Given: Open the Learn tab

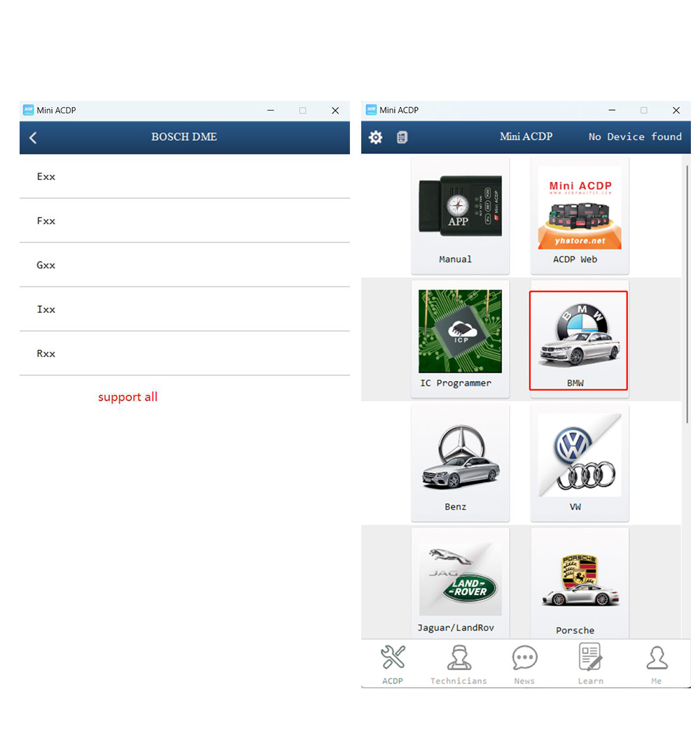Looking at the screenshot, I should coord(590,665).
